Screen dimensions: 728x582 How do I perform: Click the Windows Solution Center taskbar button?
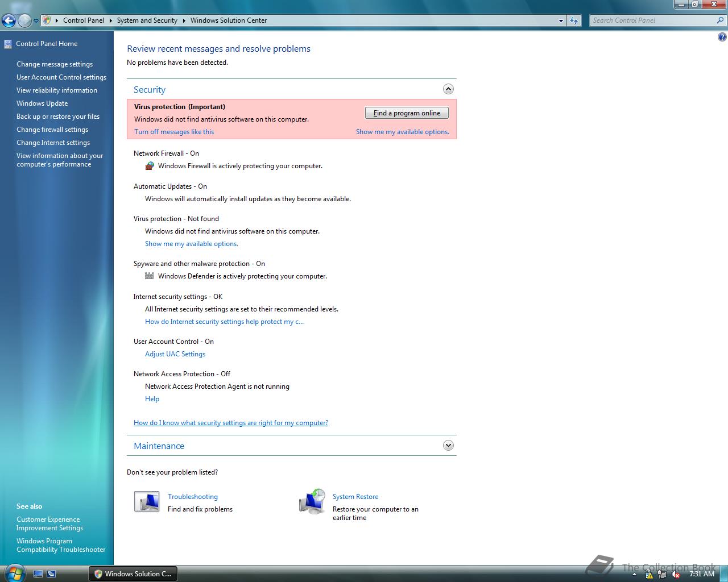(x=133, y=574)
